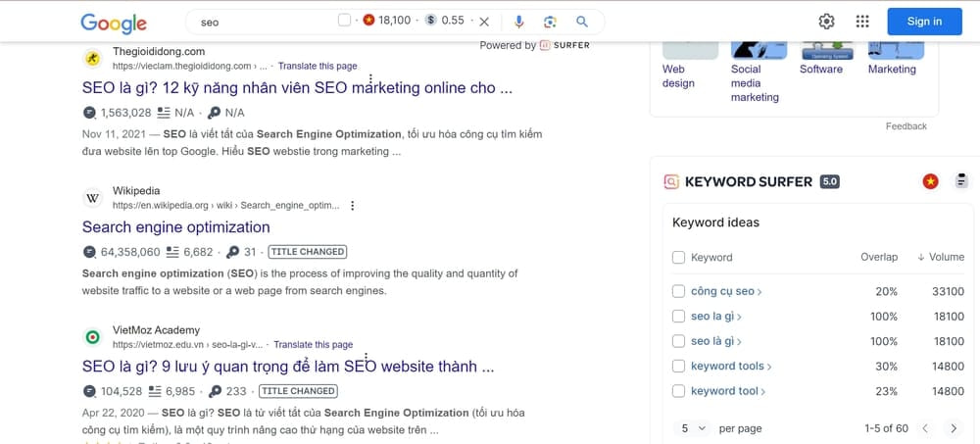This screenshot has width=980, height=444.
Task: Tick checkbox for seo là gì
Action: pos(679,341)
